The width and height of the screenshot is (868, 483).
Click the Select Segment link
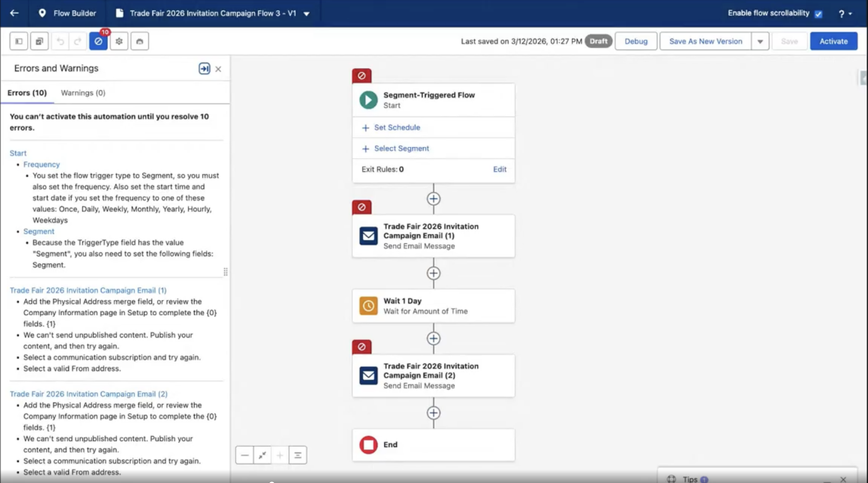(x=401, y=148)
